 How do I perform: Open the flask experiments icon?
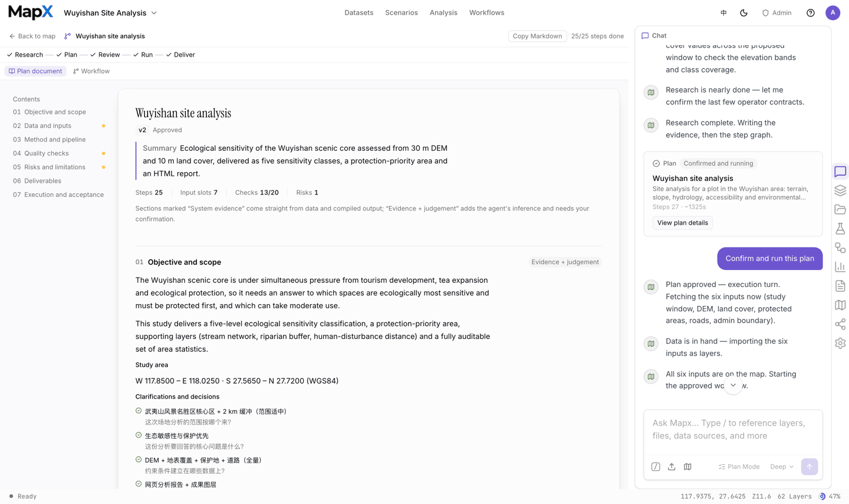pyautogui.click(x=840, y=229)
